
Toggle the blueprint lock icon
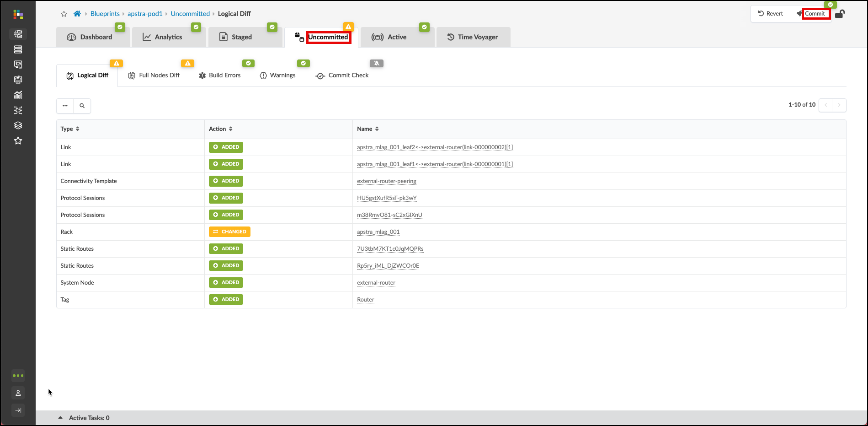pyautogui.click(x=840, y=14)
